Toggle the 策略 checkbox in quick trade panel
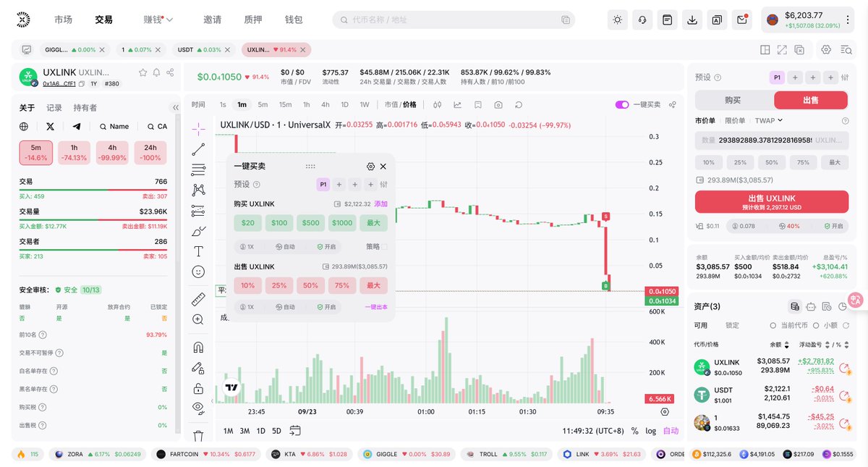The width and height of the screenshot is (868, 467). pyautogui.click(x=385, y=246)
